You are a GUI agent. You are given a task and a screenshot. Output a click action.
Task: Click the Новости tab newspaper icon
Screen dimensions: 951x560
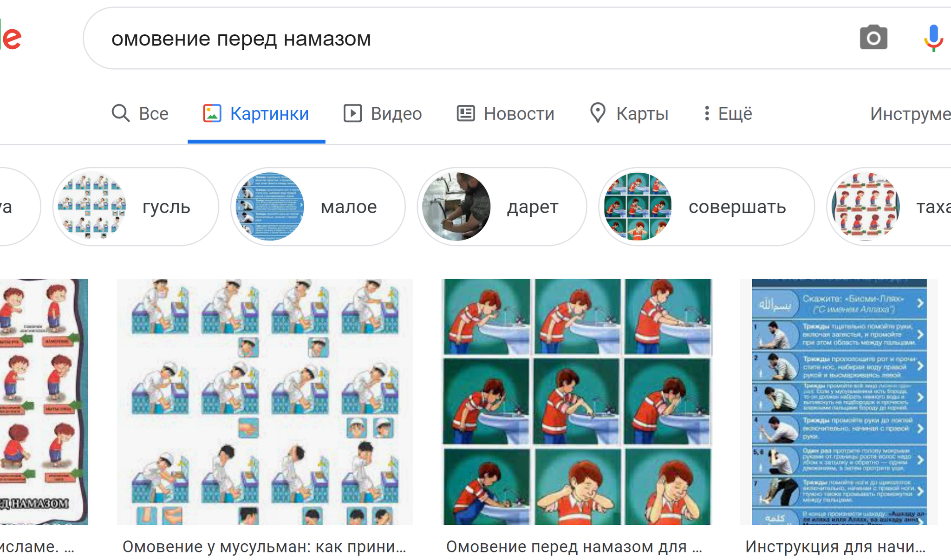click(466, 113)
